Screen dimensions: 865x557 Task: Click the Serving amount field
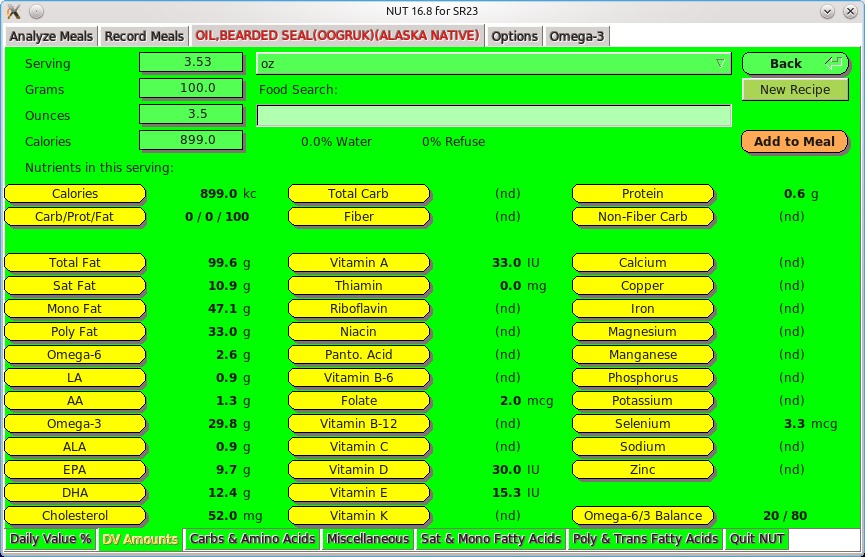(x=190, y=63)
